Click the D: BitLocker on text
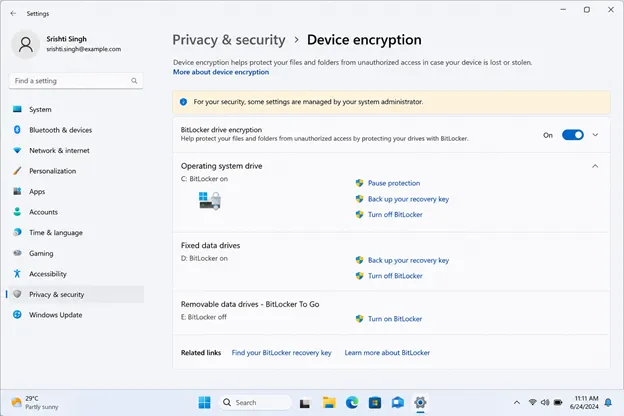 click(204, 258)
